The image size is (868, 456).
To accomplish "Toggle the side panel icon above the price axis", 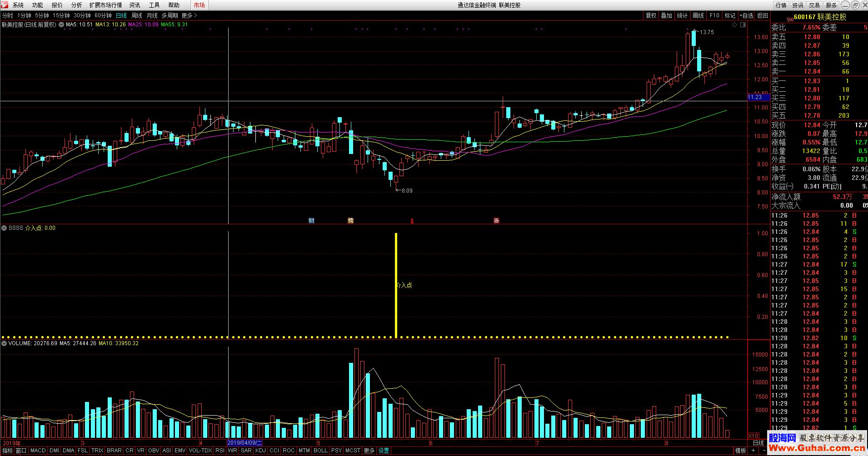I will point(743,25).
